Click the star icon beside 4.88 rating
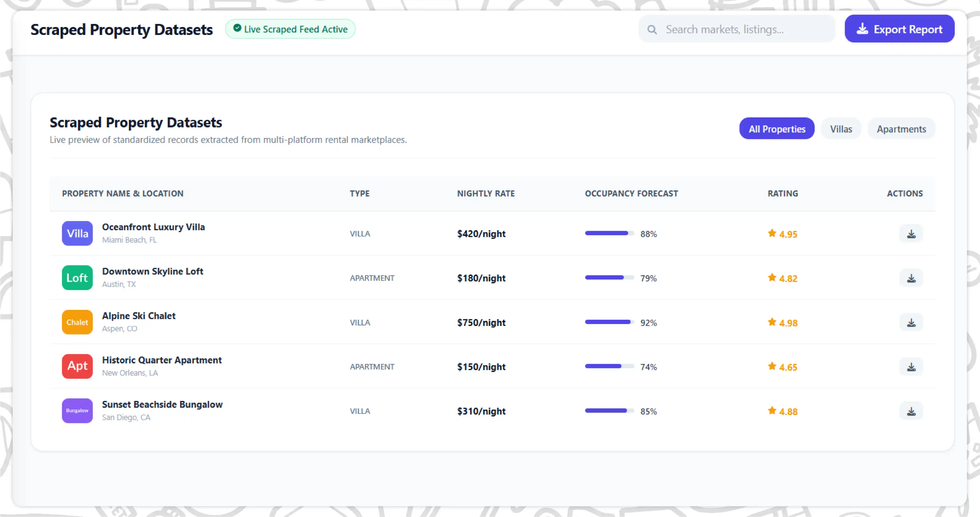980x517 pixels. [772, 411]
